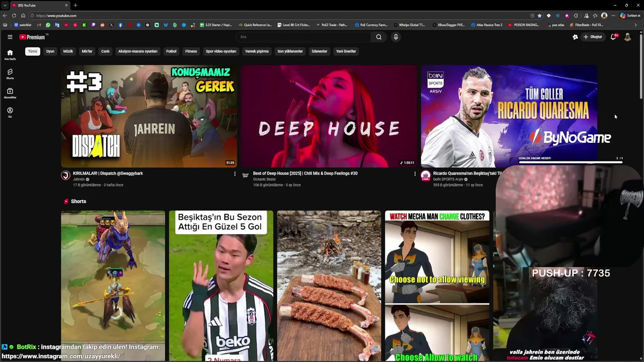
Task: Click the sparkle icon beside Oluştur
Action: 575,37
